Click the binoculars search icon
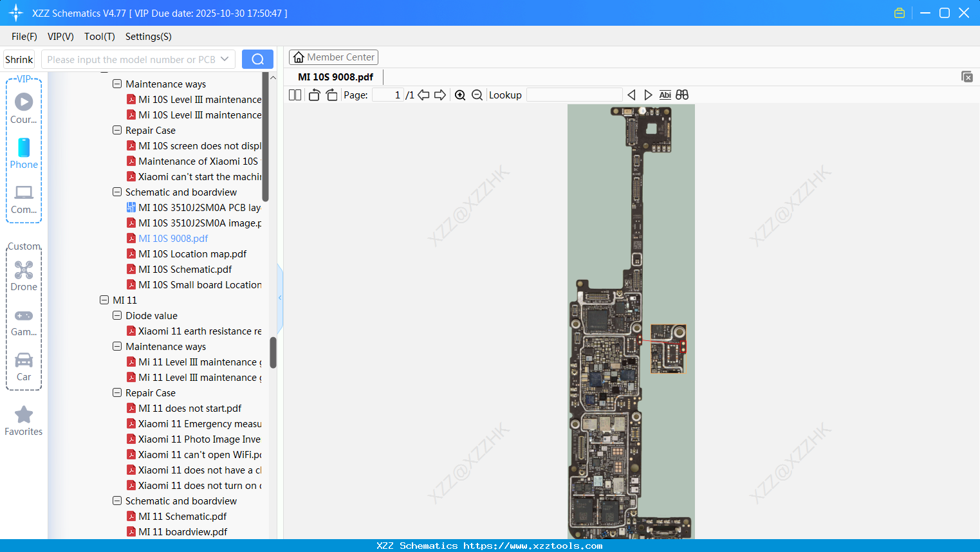 [x=682, y=95]
